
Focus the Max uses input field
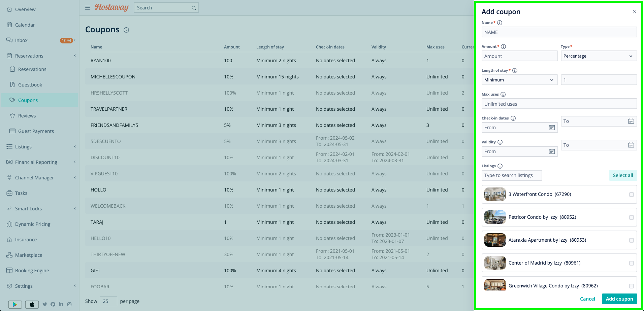[x=559, y=104]
